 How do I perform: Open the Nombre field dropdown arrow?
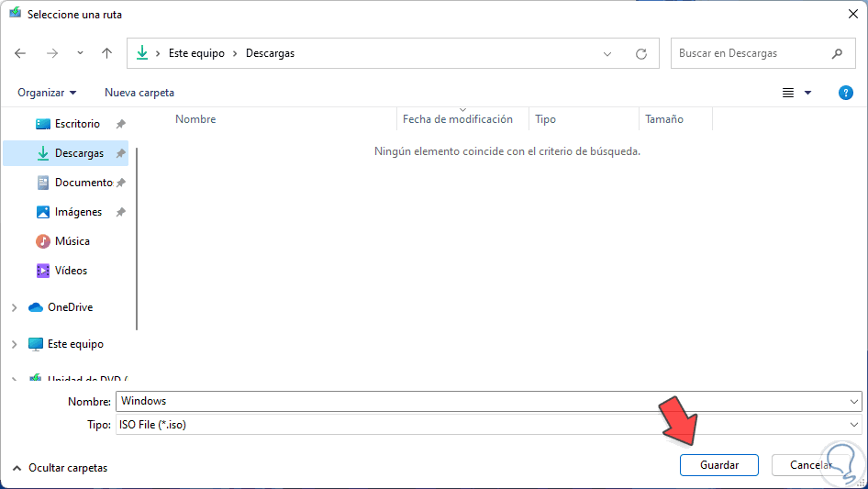(x=853, y=402)
